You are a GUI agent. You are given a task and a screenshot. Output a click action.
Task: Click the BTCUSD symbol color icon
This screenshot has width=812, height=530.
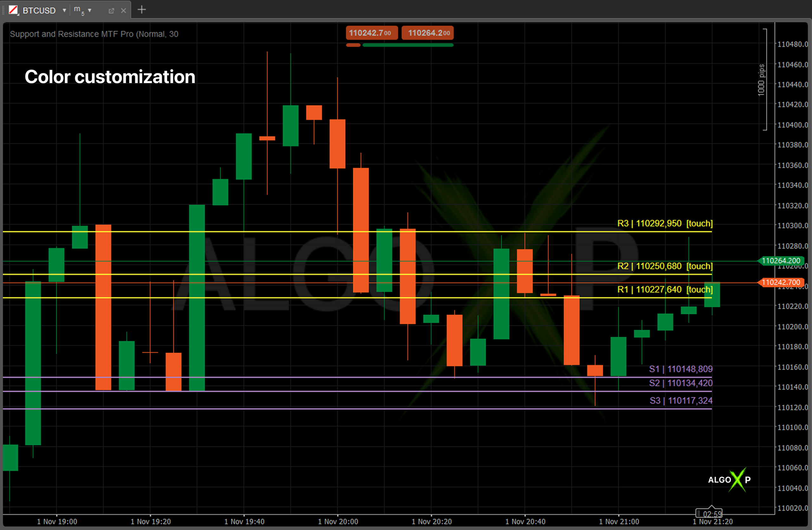(x=13, y=10)
